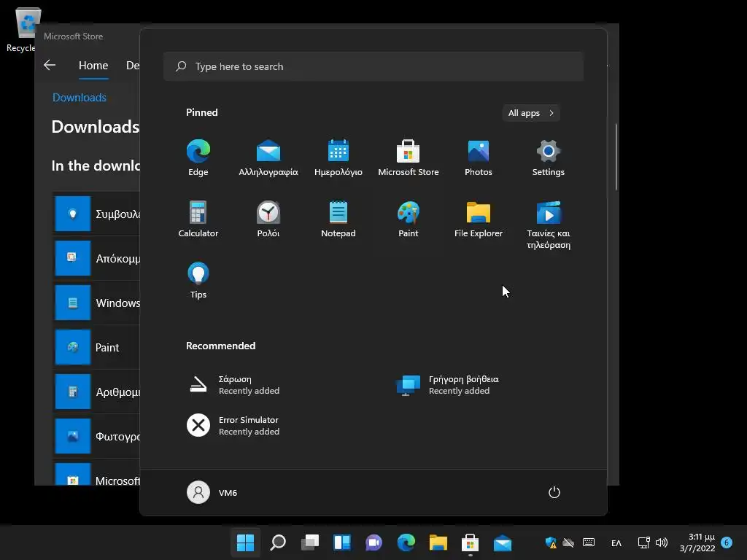747x560 pixels.
Task: Open the Tips app
Action: [x=198, y=281]
